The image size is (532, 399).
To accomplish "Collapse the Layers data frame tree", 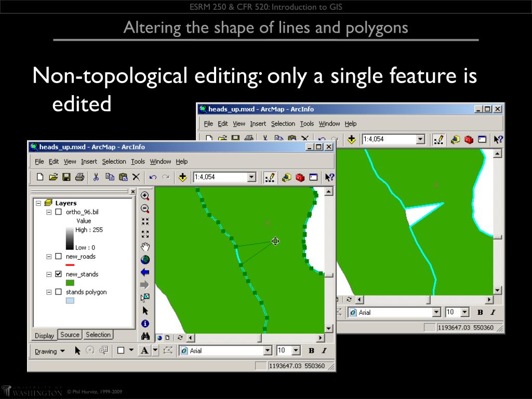I will pos(38,203).
